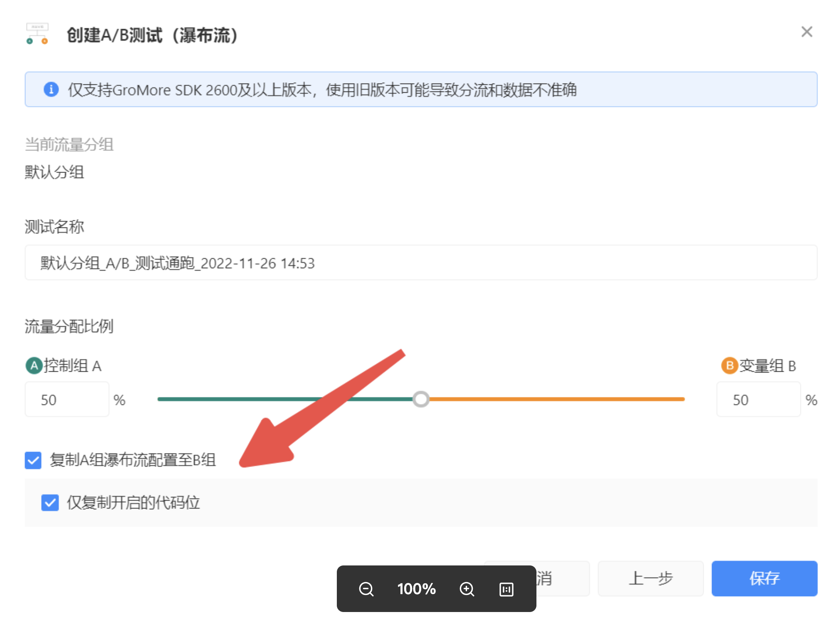Screen dimensions: 840x617
Task: Click the 变量组 B percentage input
Action: 758,400
